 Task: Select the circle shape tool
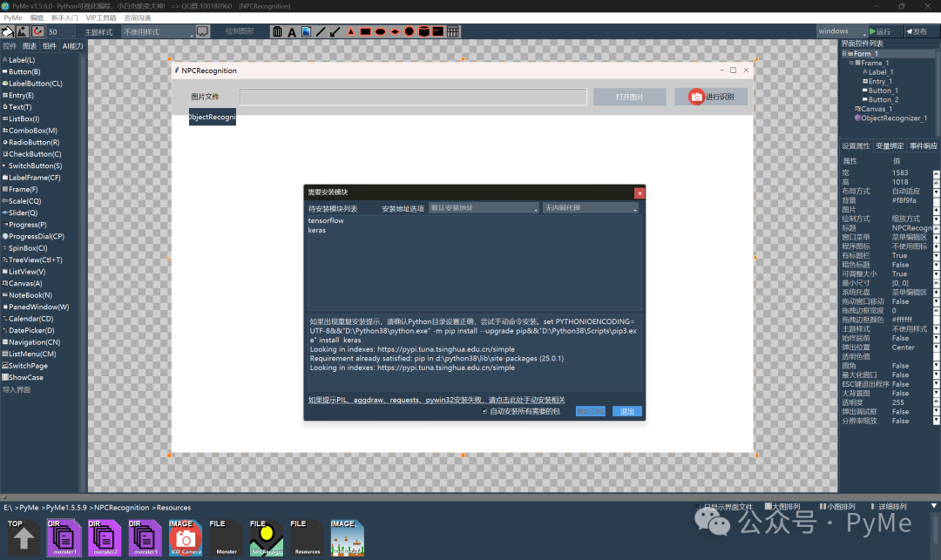click(410, 31)
